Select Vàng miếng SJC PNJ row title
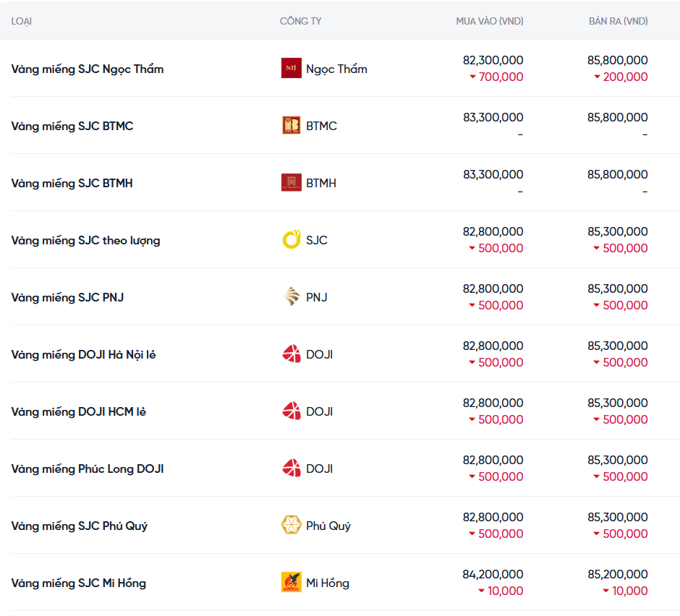This screenshot has height=616, width=680. (67, 297)
